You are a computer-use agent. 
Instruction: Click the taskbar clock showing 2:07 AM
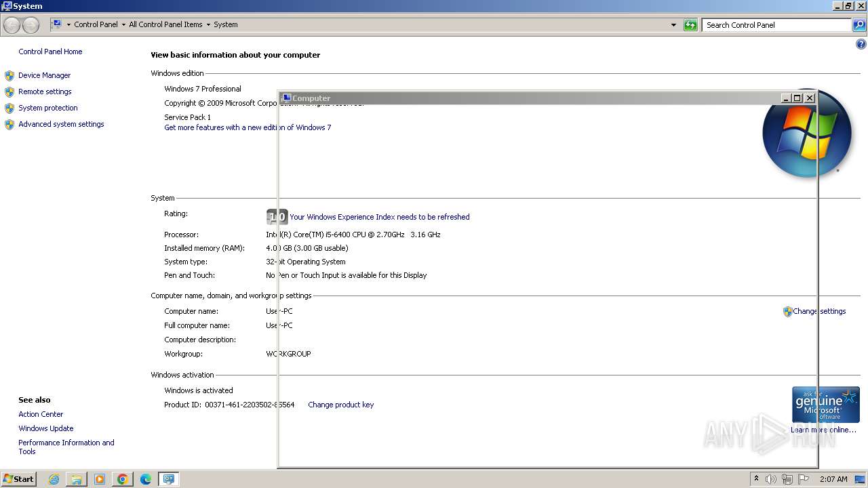833,479
